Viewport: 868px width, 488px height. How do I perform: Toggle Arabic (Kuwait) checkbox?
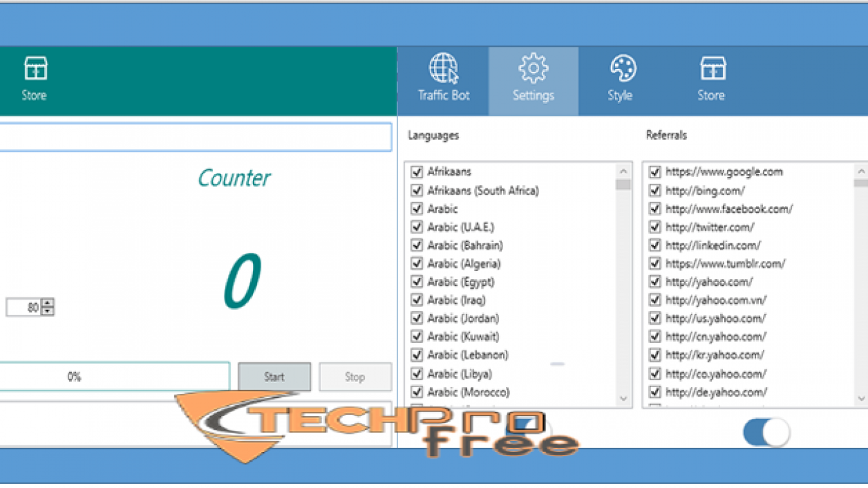[x=417, y=337]
